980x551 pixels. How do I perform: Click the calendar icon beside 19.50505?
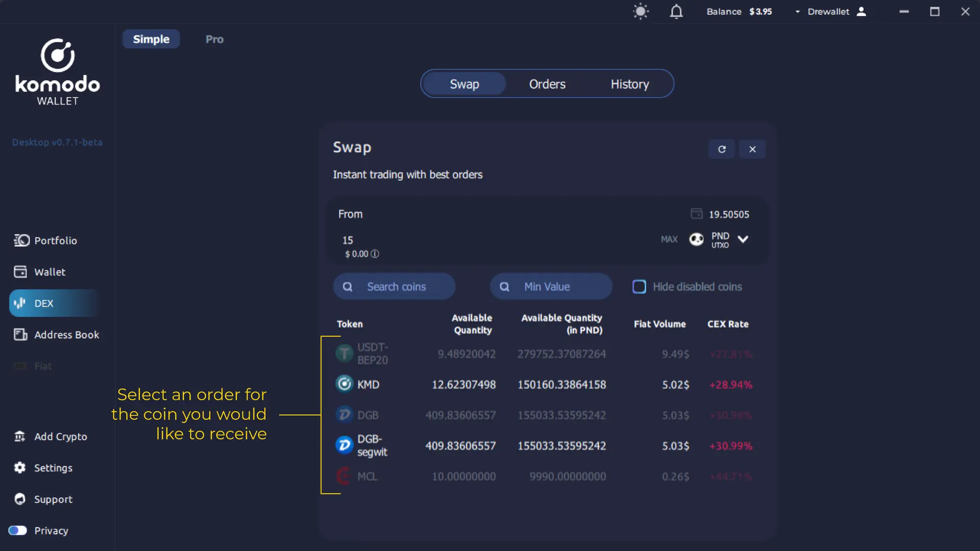coord(697,213)
